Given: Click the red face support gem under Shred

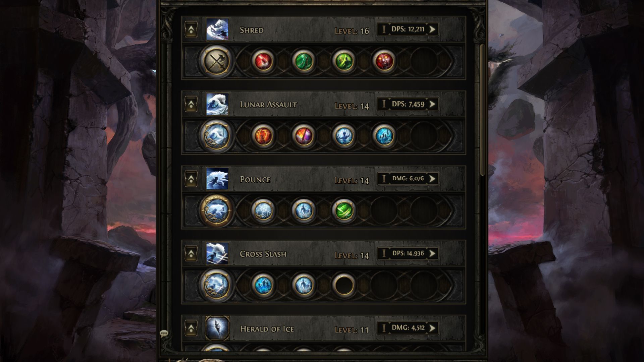Looking at the screenshot, I should tap(384, 61).
